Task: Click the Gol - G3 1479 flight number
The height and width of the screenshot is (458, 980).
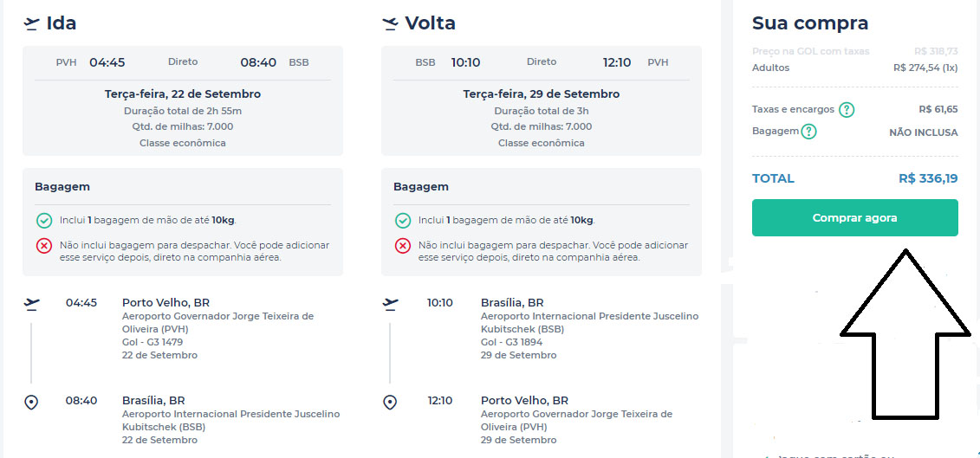Action: coord(153,342)
